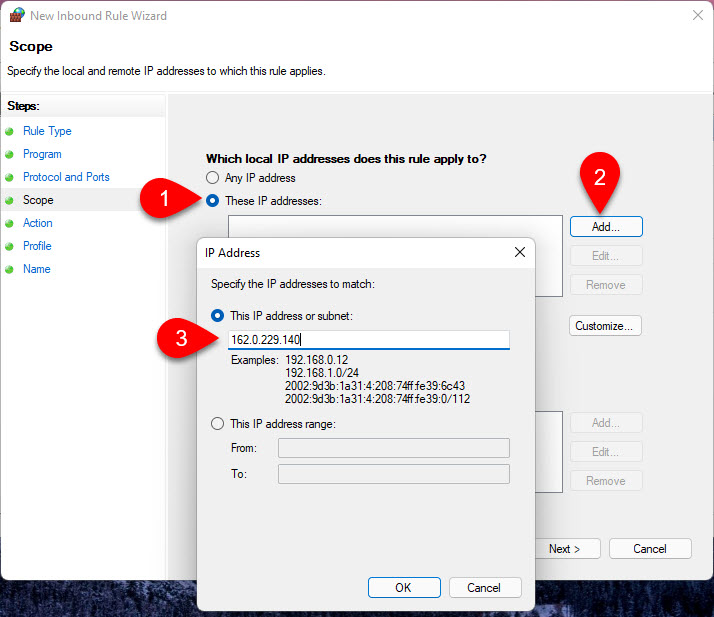Jump to the Name step

(x=37, y=269)
